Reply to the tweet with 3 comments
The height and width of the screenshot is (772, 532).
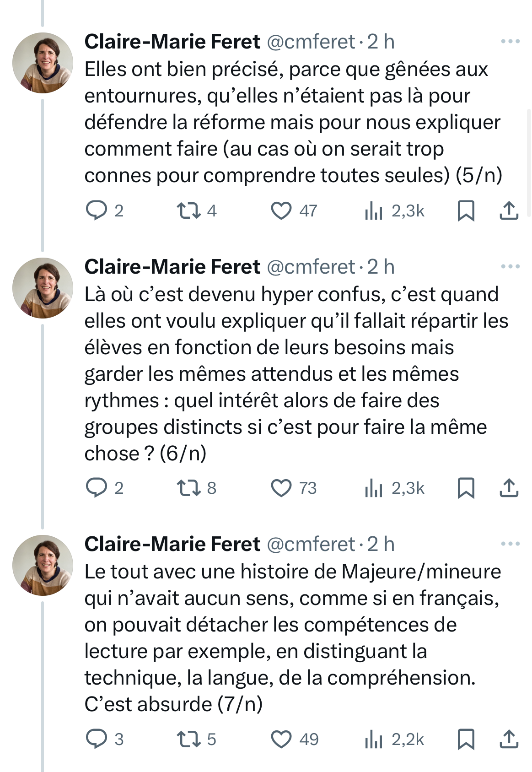click(x=97, y=739)
